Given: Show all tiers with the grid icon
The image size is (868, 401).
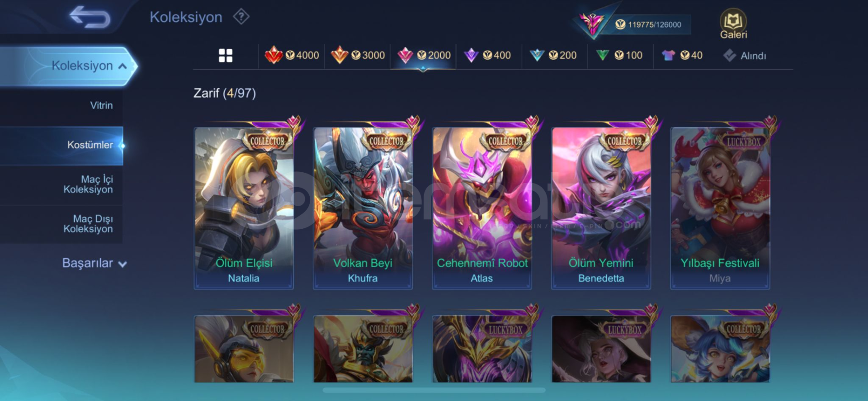Looking at the screenshot, I should click(226, 55).
